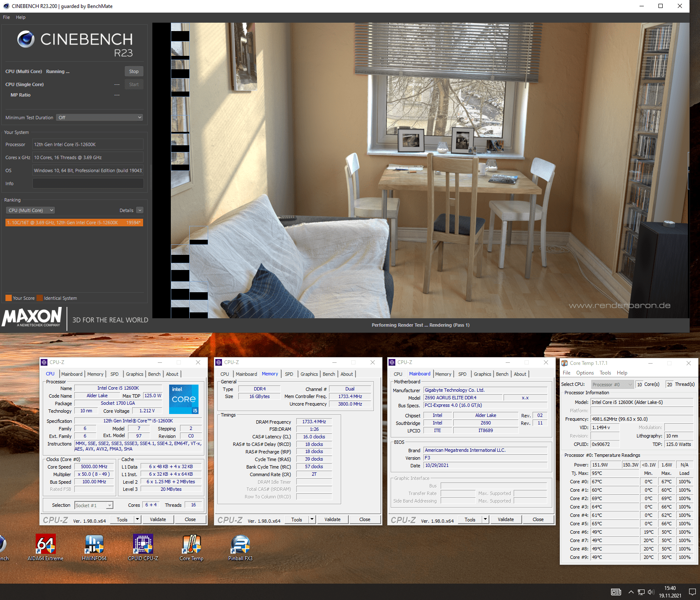700x600 pixels.
Task: Click Start next to CPU (Single Core)
Action: (x=134, y=84)
